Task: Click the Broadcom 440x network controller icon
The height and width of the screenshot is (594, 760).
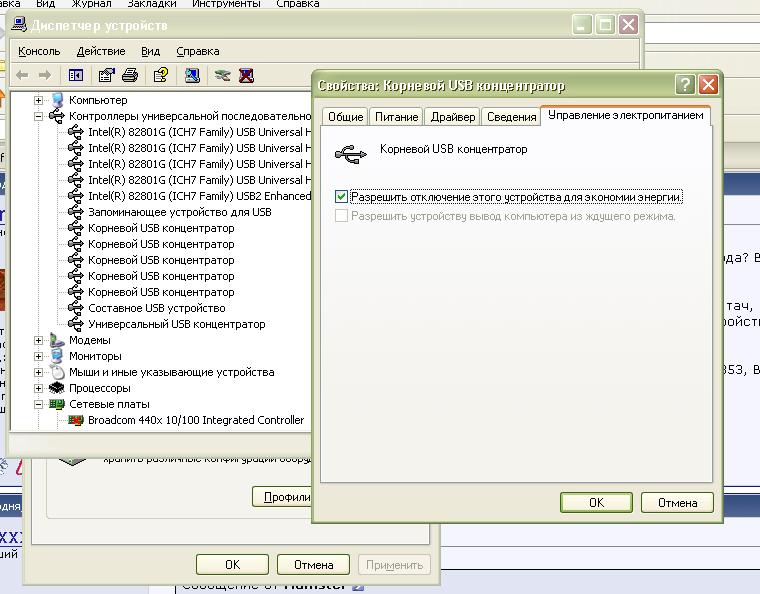Action: tap(76, 420)
